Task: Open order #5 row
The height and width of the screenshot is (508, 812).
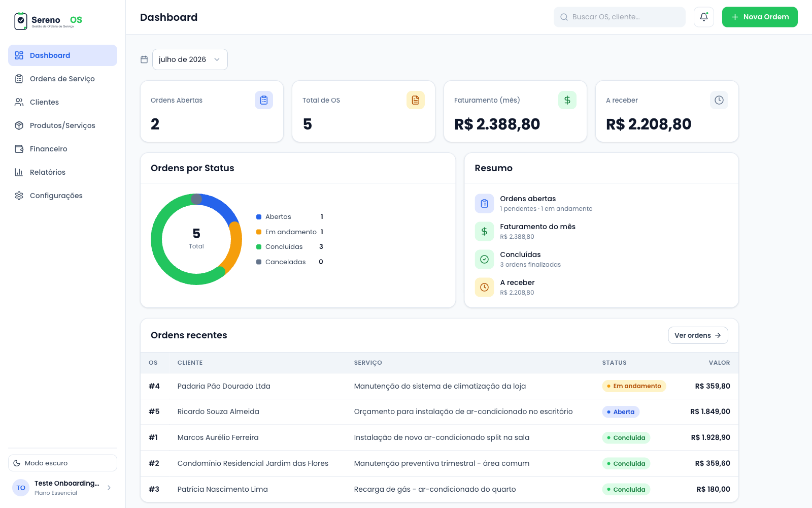Action: point(439,411)
